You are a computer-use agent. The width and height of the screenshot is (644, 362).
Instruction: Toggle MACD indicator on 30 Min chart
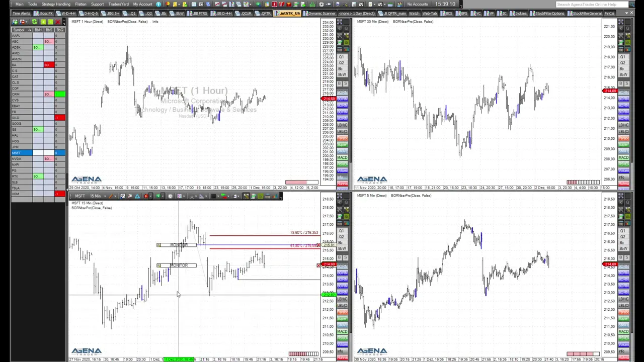pos(624,157)
